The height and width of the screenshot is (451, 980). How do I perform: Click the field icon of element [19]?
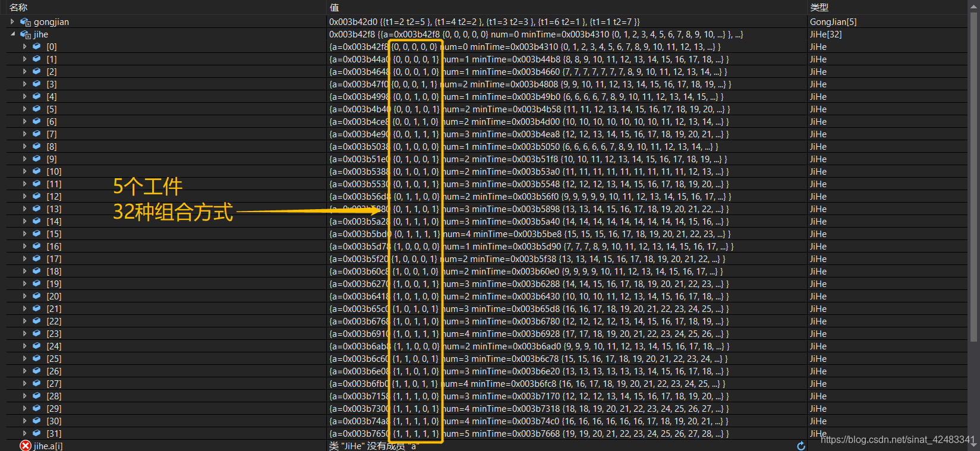tap(37, 283)
